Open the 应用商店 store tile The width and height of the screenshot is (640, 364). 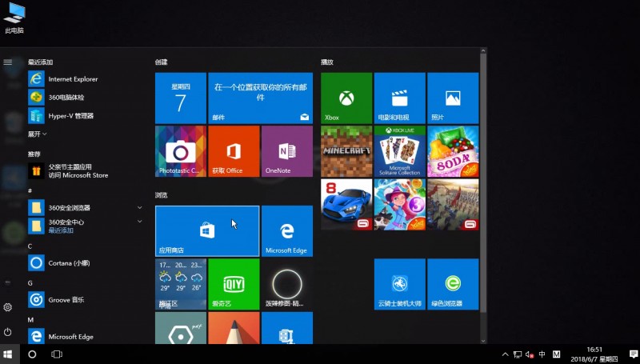click(207, 231)
